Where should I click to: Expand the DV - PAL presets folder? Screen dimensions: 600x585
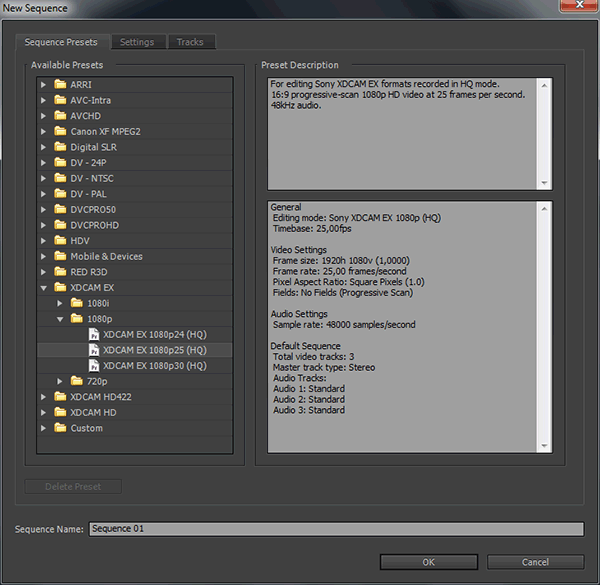click(44, 194)
